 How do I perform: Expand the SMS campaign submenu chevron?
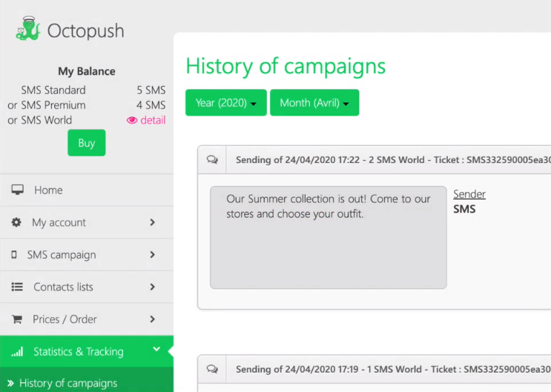pos(153,255)
